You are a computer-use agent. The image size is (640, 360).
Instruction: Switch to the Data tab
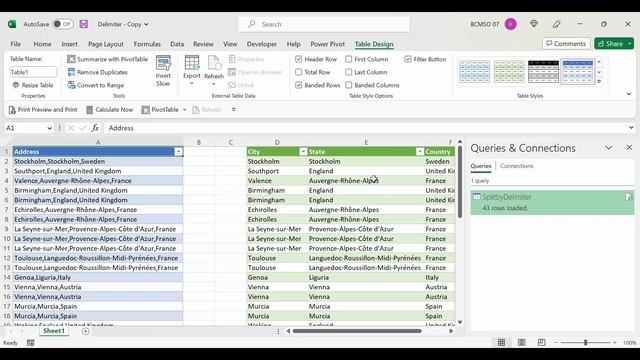pyautogui.click(x=177, y=44)
